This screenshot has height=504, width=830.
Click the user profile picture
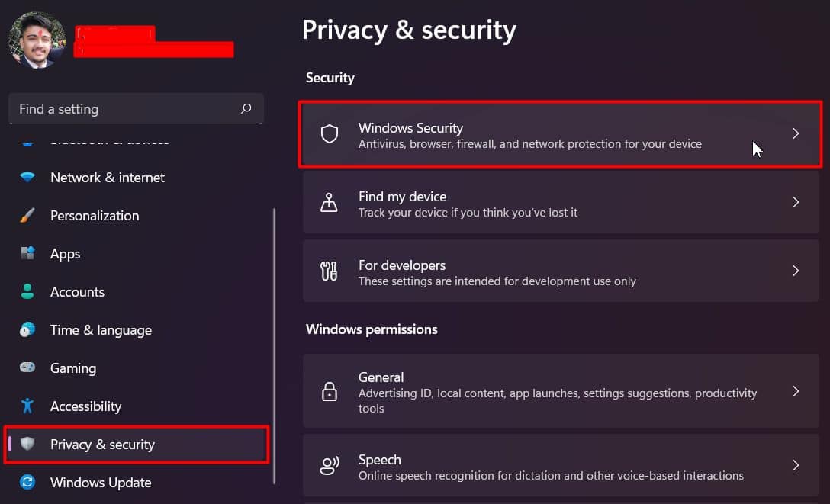[x=37, y=40]
